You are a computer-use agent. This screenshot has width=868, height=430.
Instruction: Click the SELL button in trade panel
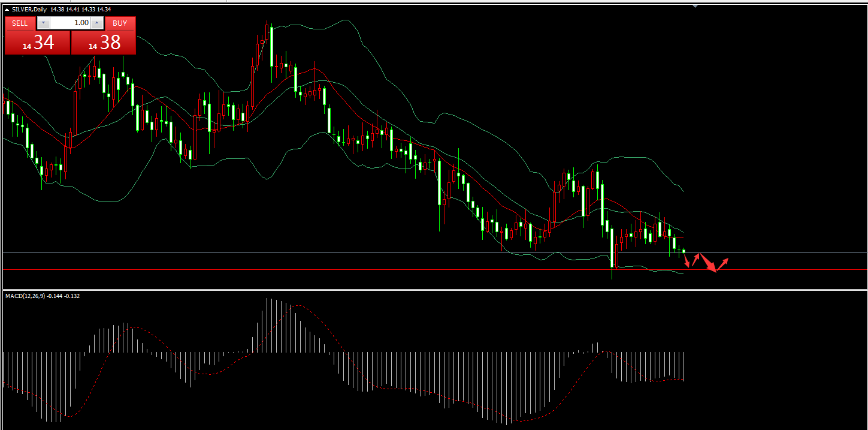[x=20, y=23]
